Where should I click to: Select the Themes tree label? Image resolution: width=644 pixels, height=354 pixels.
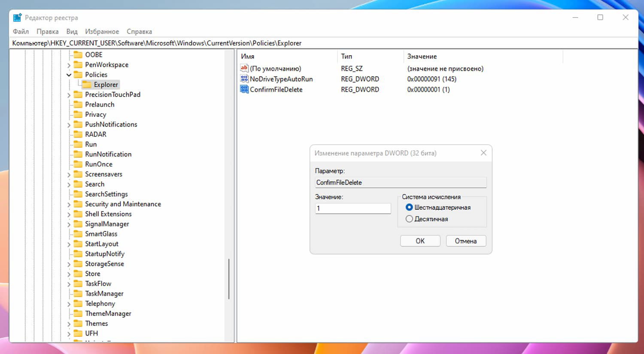point(97,323)
